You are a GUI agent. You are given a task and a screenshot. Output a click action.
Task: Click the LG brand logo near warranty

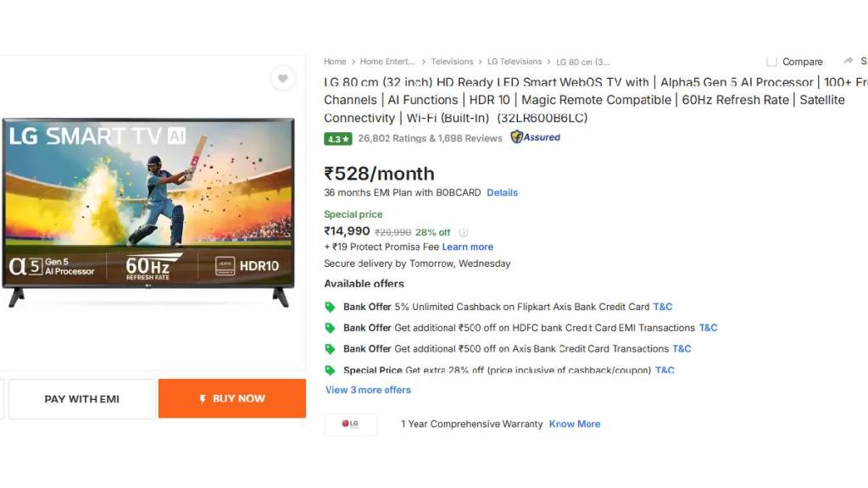(350, 424)
